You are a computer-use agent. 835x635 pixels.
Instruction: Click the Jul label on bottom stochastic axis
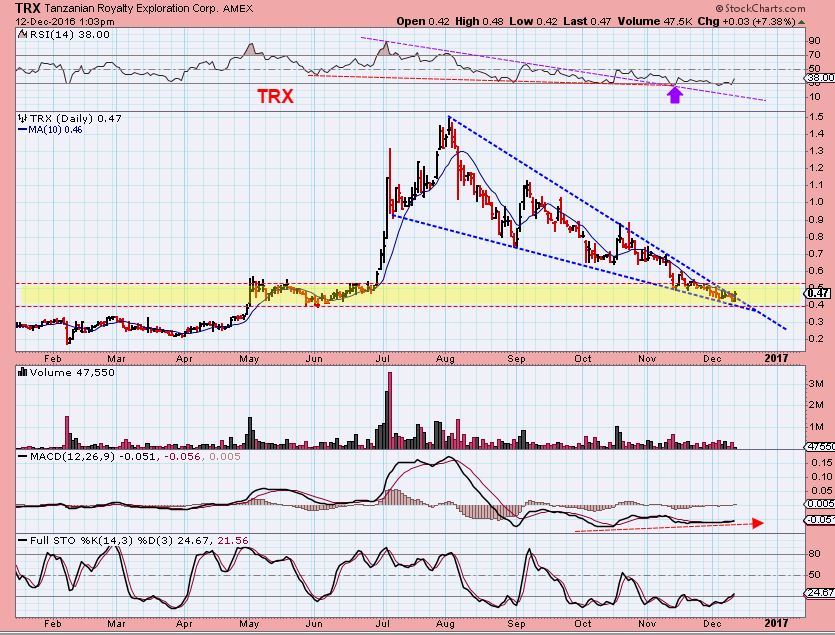point(382,623)
